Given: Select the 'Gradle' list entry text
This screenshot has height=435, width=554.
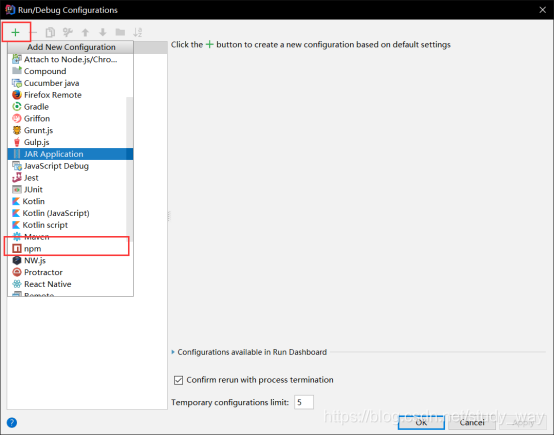Looking at the screenshot, I should (x=36, y=106).
